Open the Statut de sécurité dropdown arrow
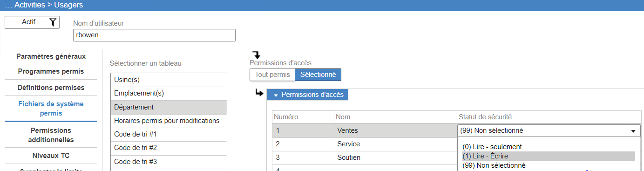Image resolution: width=644 pixels, height=171 pixels. 633,131
